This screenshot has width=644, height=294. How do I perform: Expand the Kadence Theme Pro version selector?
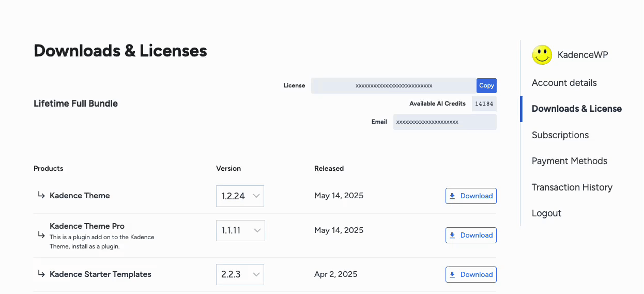tap(240, 230)
